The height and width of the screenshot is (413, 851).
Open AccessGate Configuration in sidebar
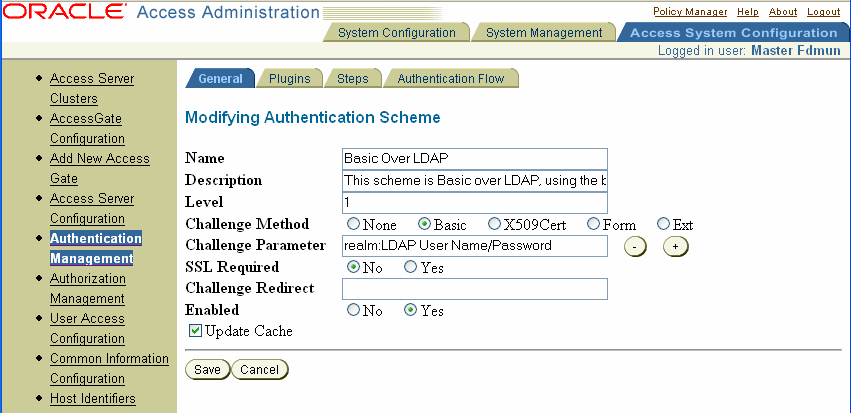[87, 129]
